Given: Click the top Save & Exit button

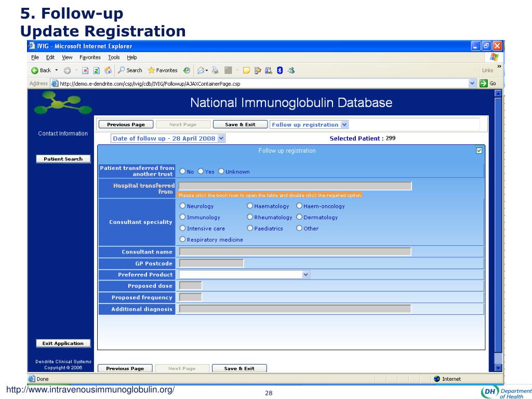Looking at the screenshot, I should [240, 125].
